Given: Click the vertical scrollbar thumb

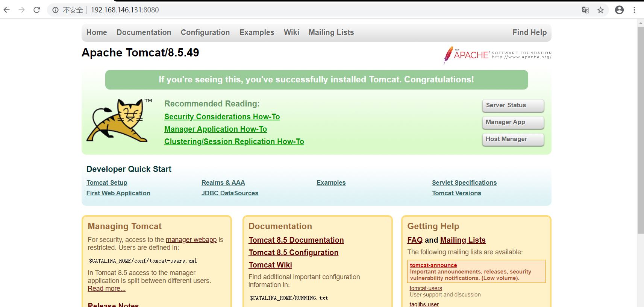Looking at the screenshot, I should [x=641, y=130].
